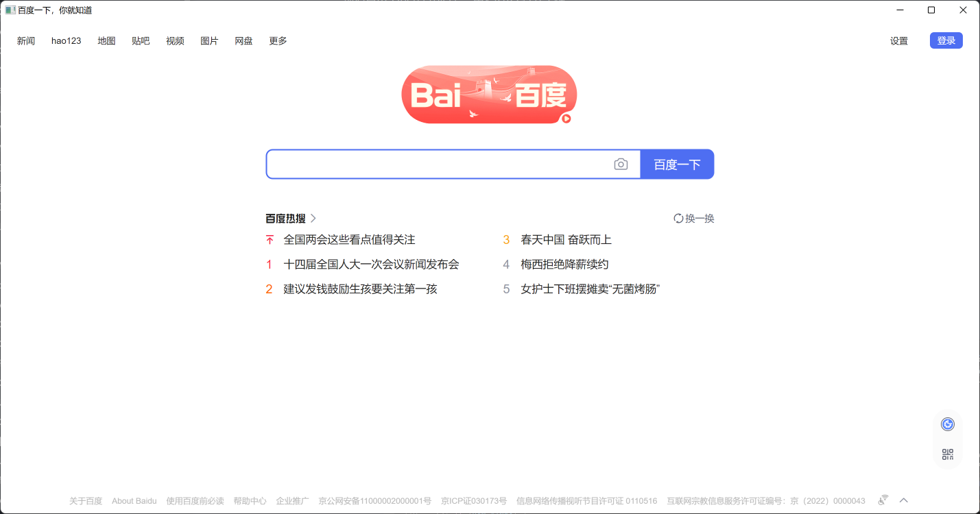
Task: Click the scroll-to-top arrow in footer
Action: click(904, 500)
